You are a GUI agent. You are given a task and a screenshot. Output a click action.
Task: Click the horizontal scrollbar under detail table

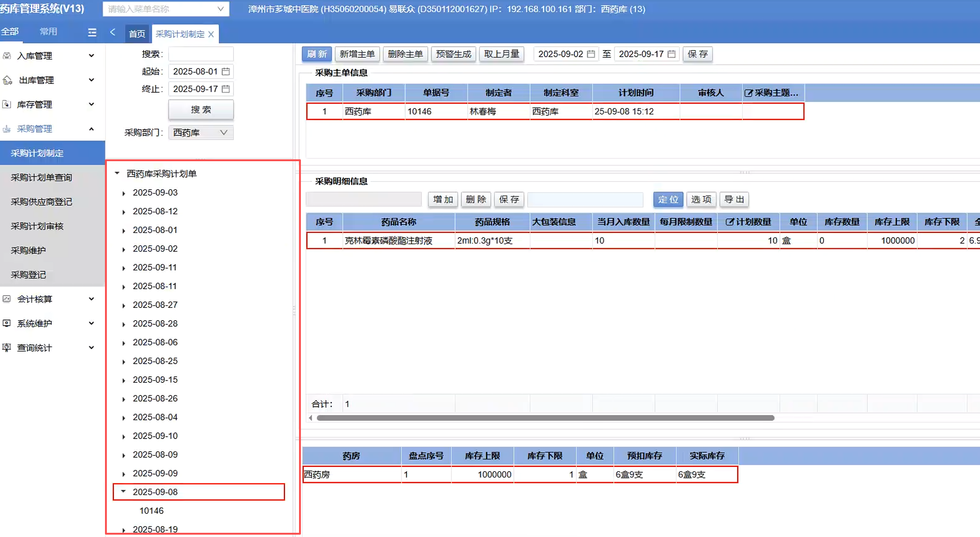click(x=545, y=418)
